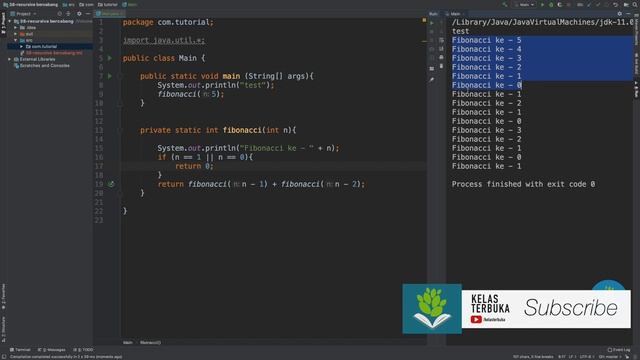Open the Main run configuration dropdown
The image size is (640, 360).
pyautogui.click(x=524, y=4)
